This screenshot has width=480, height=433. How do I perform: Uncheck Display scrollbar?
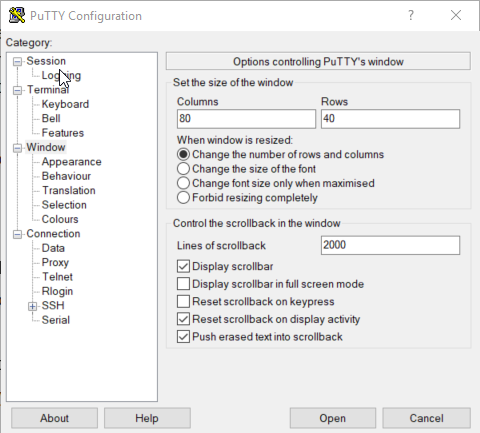click(x=225, y=267)
